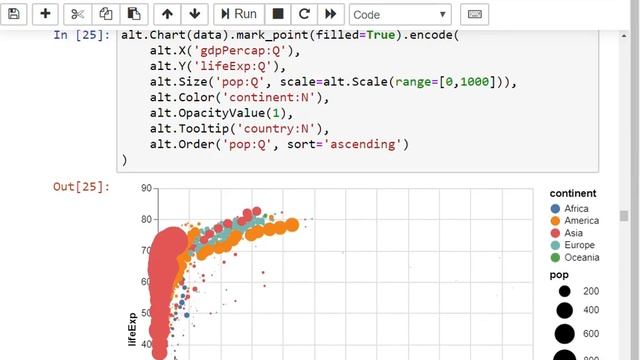This screenshot has width=640, height=360.
Task: Save notebook with the floppy disk icon
Action: pyautogui.click(x=13, y=14)
